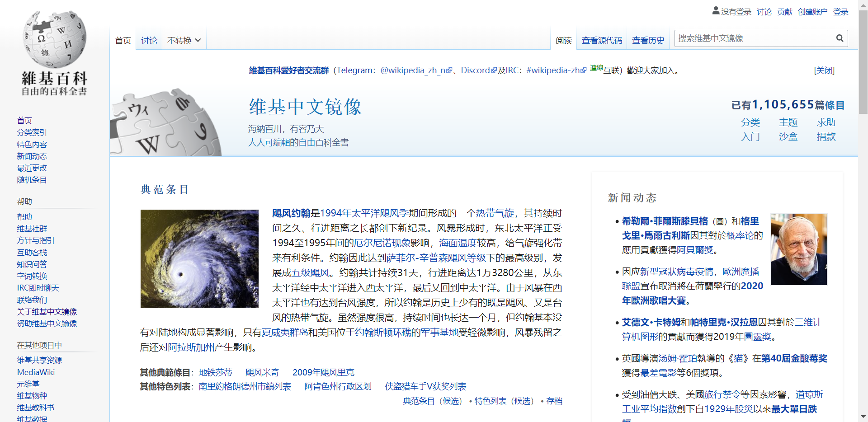Image resolution: width=868 pixels, height=422 pixels.
Task: Open the 贡献 link in the top bar
Action: [x=785, y=12]
